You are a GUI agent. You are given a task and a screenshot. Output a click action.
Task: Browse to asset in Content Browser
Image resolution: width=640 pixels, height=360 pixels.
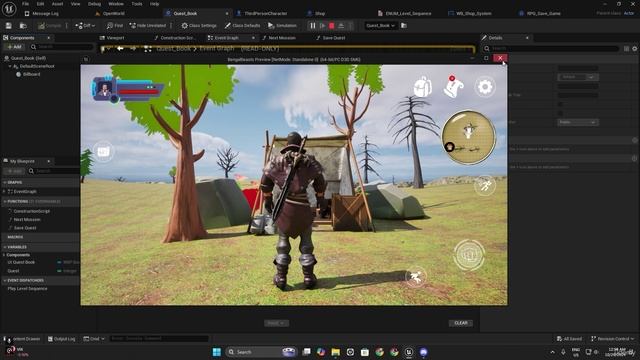[23, 26]
